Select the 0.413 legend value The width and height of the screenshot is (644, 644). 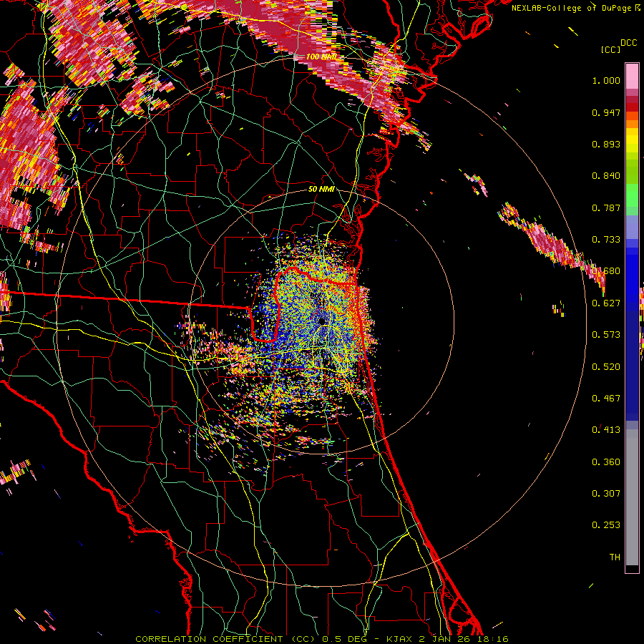pos(606,430)
